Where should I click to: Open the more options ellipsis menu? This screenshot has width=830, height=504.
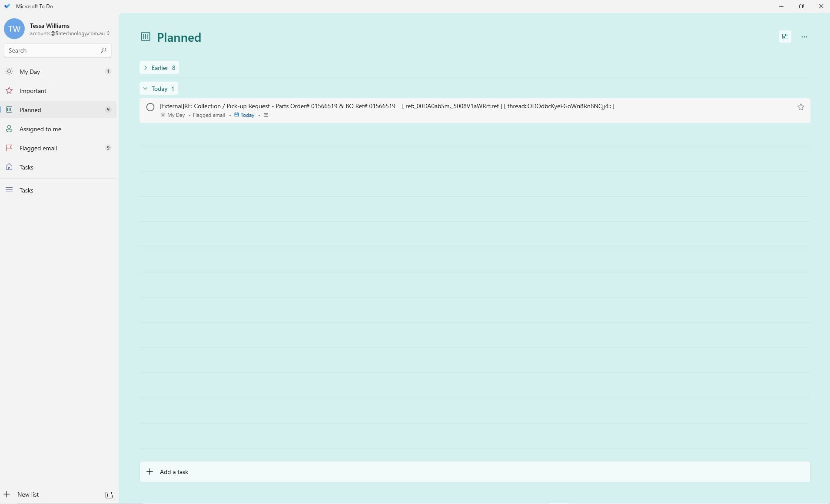click(x=804, y=37)
